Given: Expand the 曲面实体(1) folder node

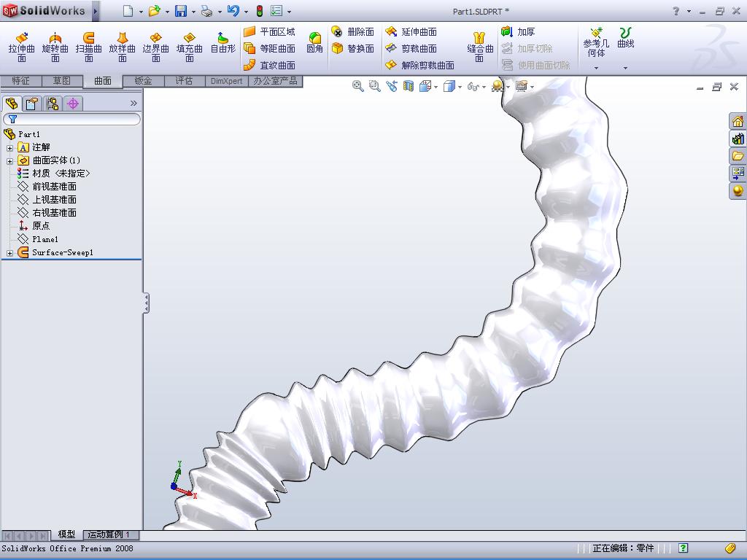Looking at the screenshot, I should (9, 161).
